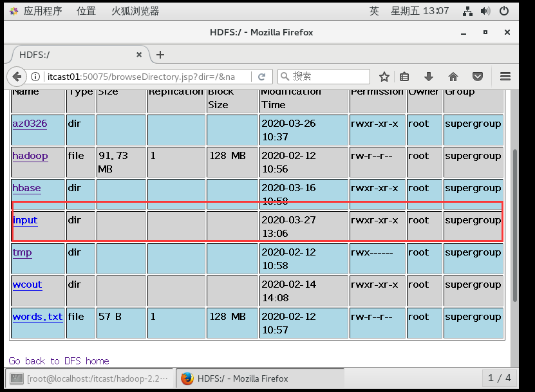This screenshot has width=535, height=392.
Task: Click Modification Time column header
Action: (x=304, y=101)
